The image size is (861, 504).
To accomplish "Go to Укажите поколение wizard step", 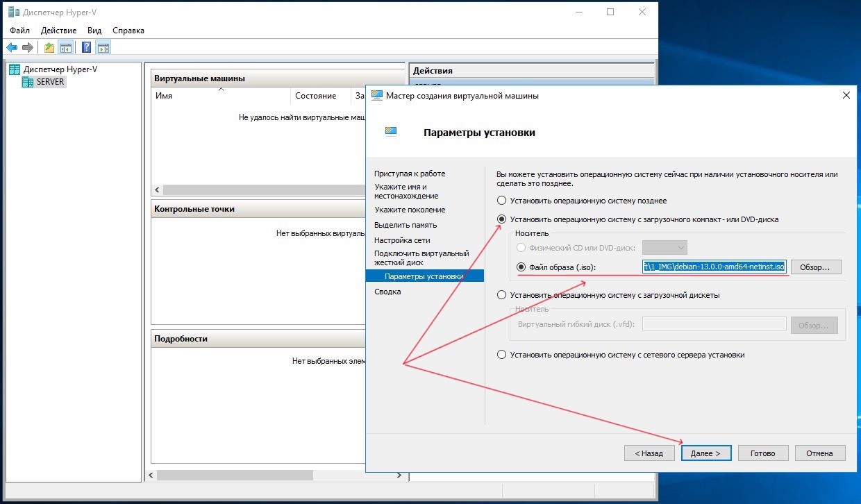I will tap(410, 210).
